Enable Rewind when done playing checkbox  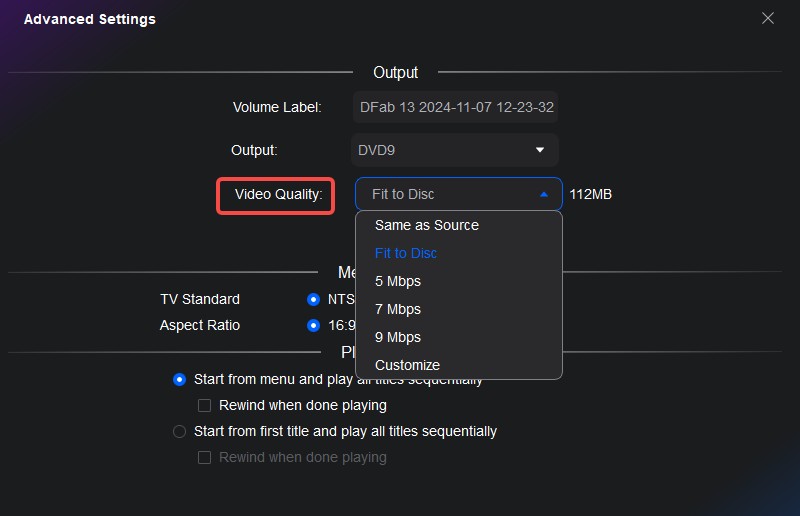pos(204,405)
